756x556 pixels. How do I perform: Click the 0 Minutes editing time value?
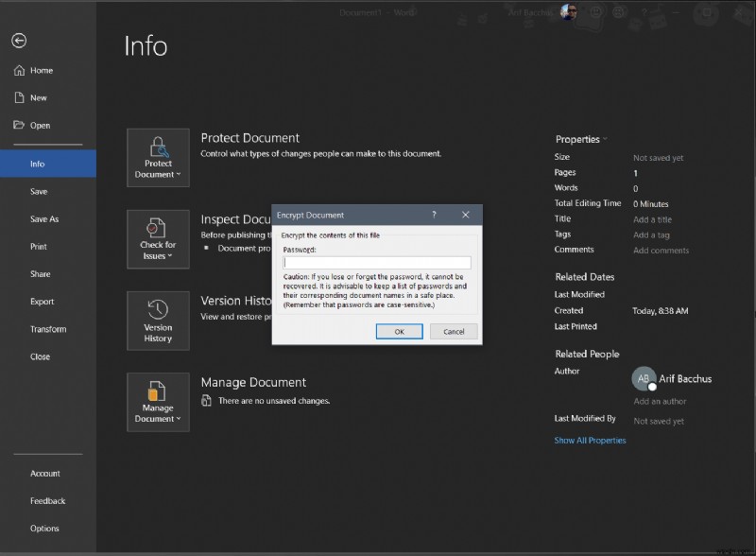coord(650,203)
